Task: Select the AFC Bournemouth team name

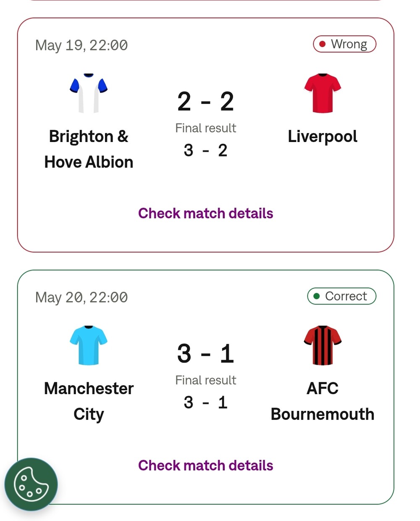Action: pyautogui.click(x=323, y=401)
